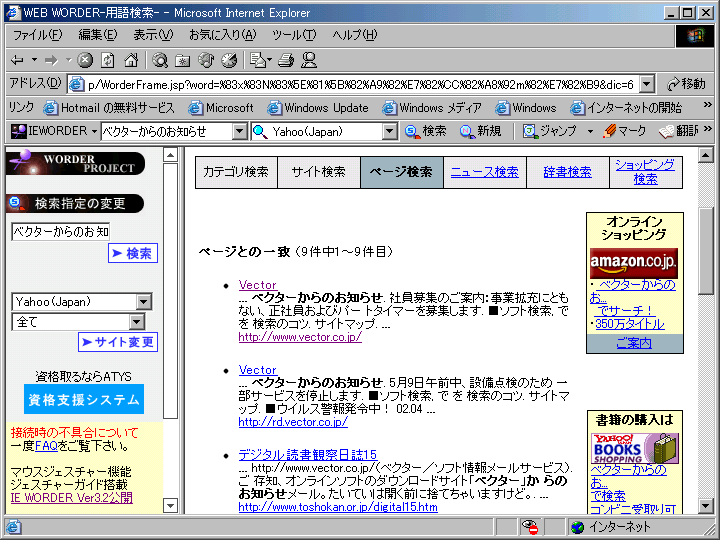Expand the search word combo box in toolbar
This screenshot has height=540, width=720.
click(239, 132)
